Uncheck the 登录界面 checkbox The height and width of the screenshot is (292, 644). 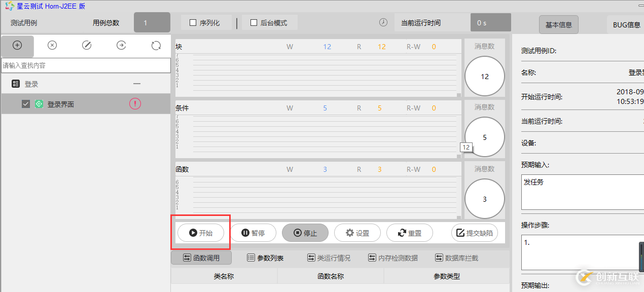[26, 103]
